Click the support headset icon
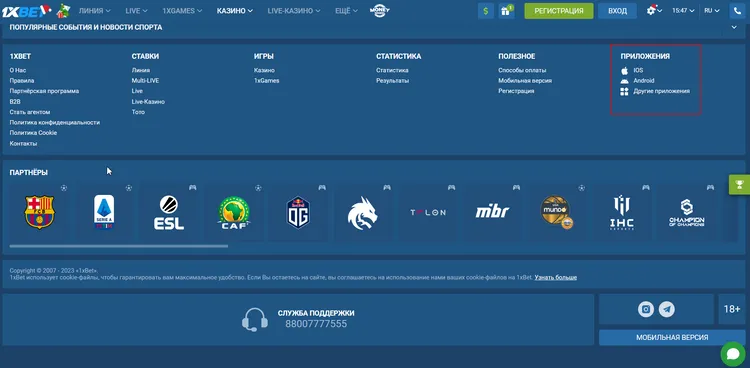 pyautogui.click(x=254, y=319)
